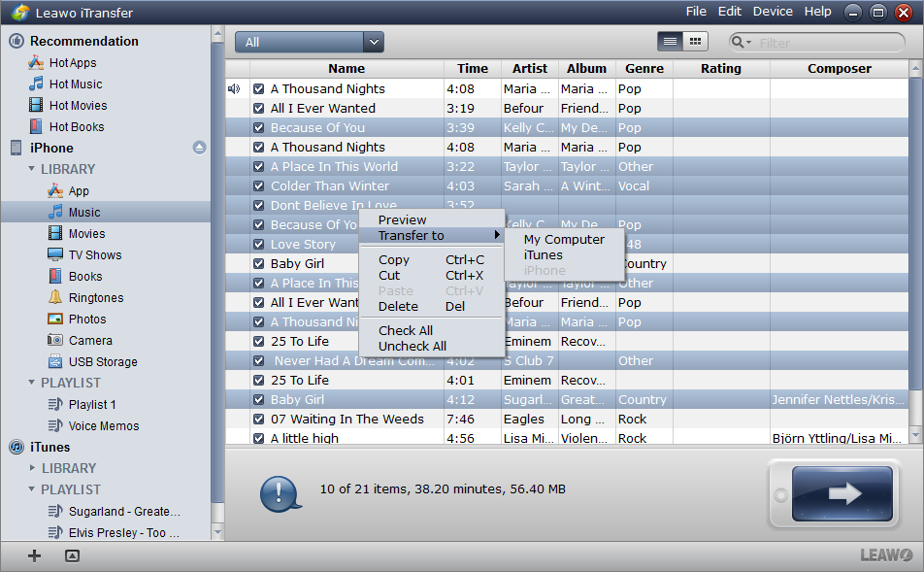Collapse iTunes PLAYLIST tree
Viewport: 924px width, 572px height.
(32, 488)
